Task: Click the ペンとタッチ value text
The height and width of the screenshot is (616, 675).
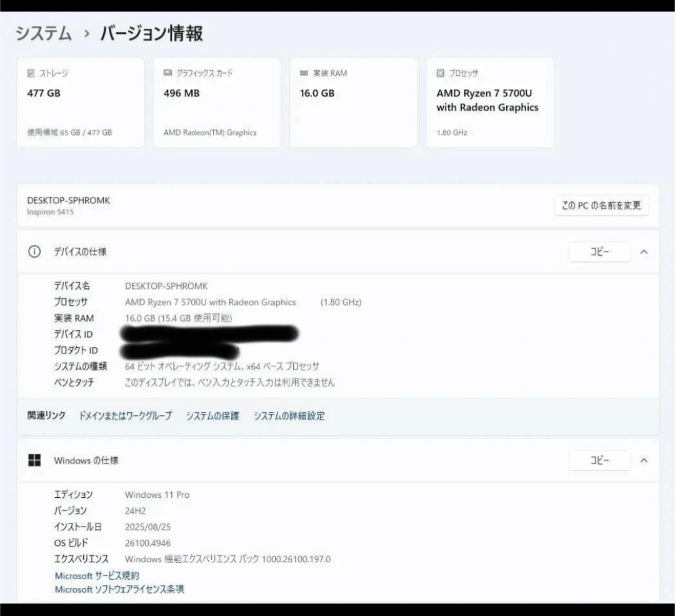Action: (x=230, y=382)
